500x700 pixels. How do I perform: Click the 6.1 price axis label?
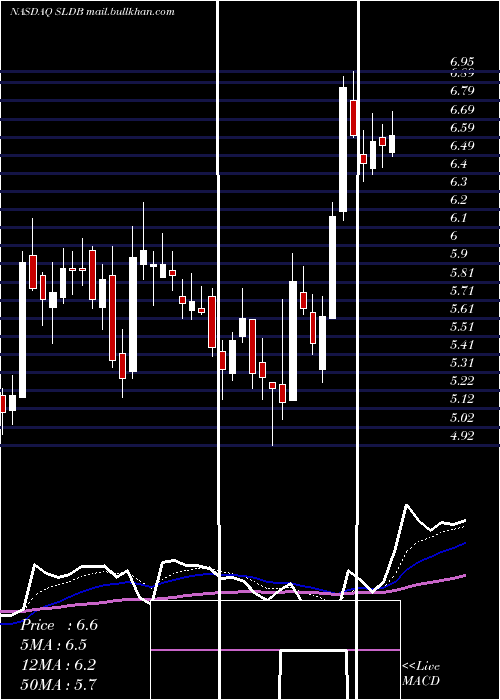tap(458, 218)
